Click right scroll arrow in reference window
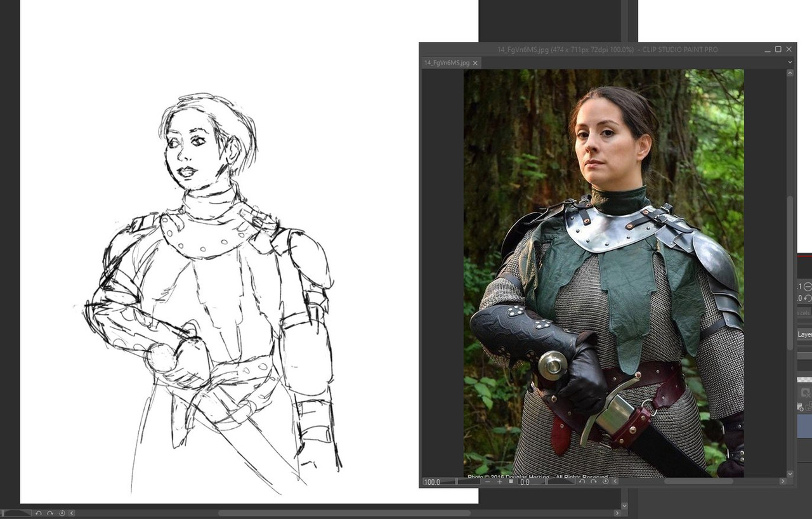 (782, 482)
